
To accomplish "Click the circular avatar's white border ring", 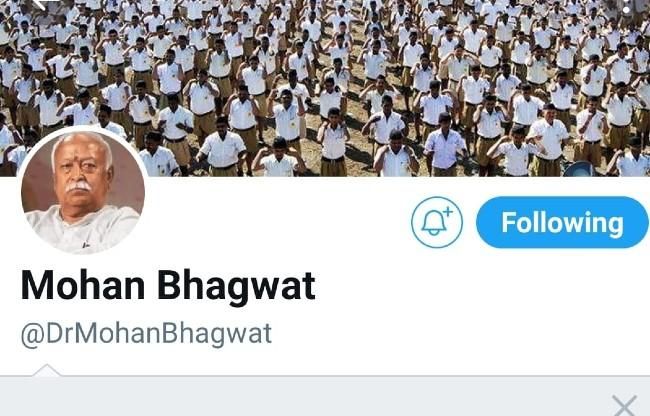I will pos(83,128).
